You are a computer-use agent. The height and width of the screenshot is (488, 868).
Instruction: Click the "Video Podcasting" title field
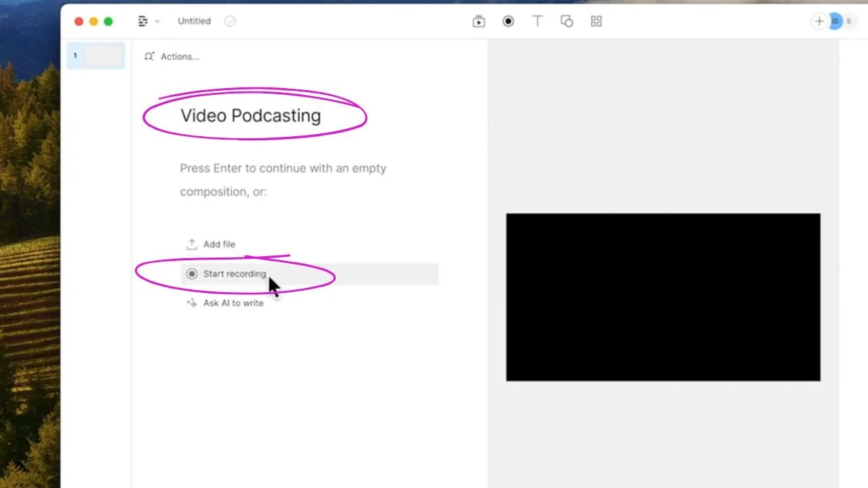[x=251, y=115]
